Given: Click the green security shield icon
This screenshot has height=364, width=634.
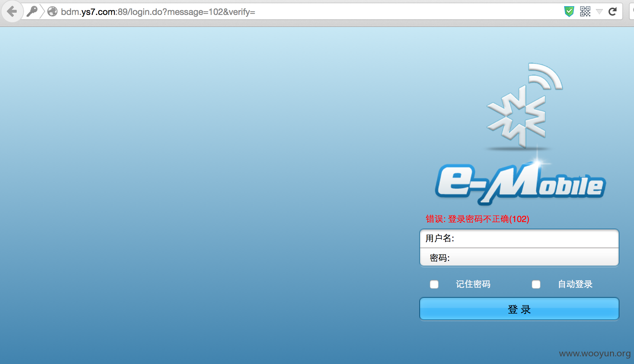Looking at the screenshot, I should (x=569, y=12).
